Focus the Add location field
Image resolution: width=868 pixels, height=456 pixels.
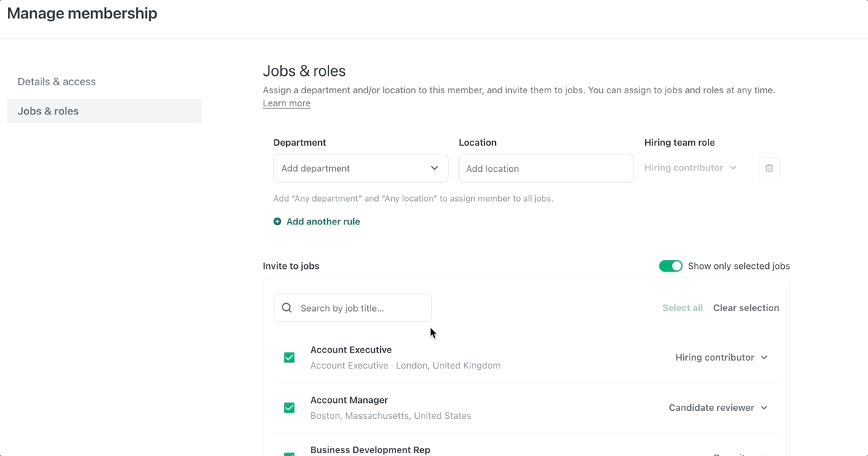click(545, 168)
